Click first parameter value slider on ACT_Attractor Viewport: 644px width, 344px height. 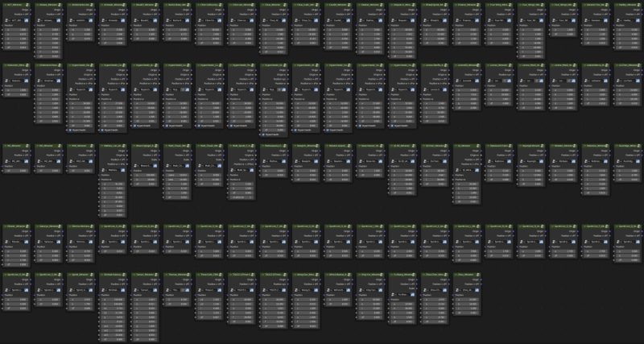pyautogui.click(x=16, y=30)
